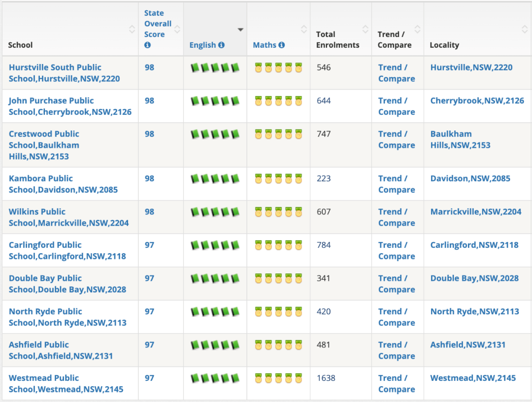This screenshot has height=402, width=532.
Task: Open Trend / Compare for Wilkins Public
Action: pyautogui.click(x=397, y=217)
